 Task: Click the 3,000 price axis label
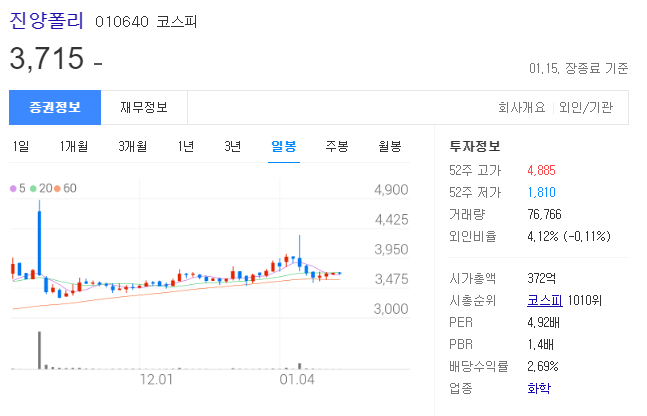pyautogui.click(x=391, y=309)
